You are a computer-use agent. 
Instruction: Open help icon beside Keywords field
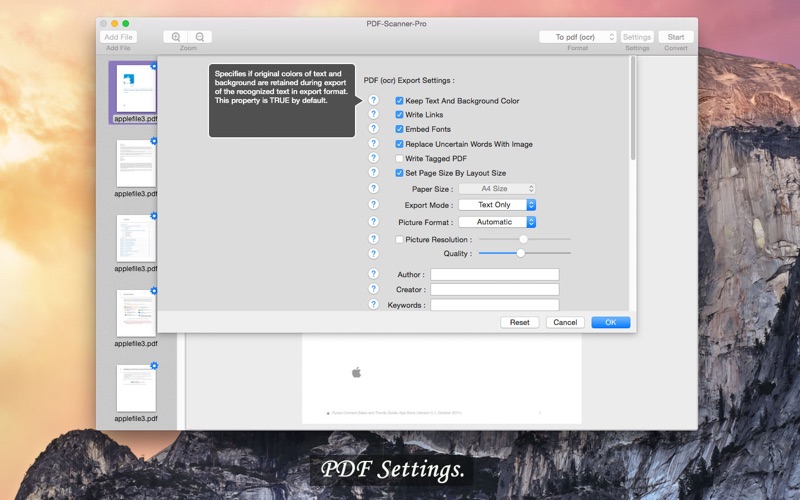[373, 304]
